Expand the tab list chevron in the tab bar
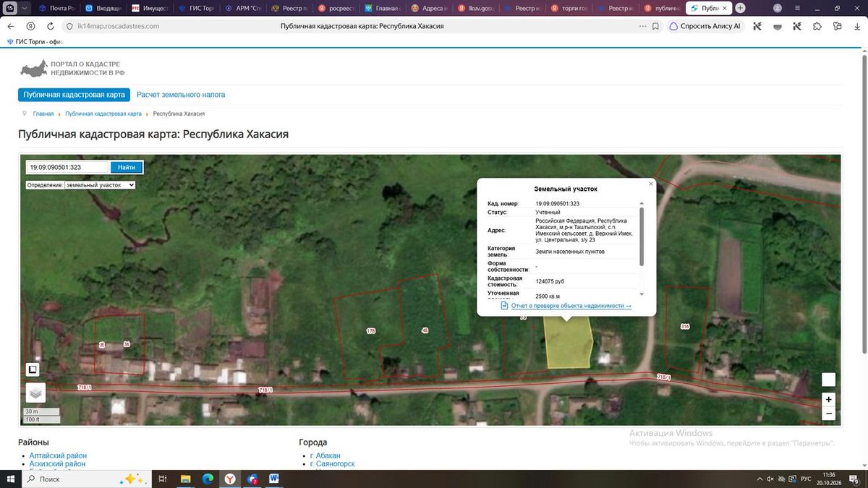 tap(25, 8)
